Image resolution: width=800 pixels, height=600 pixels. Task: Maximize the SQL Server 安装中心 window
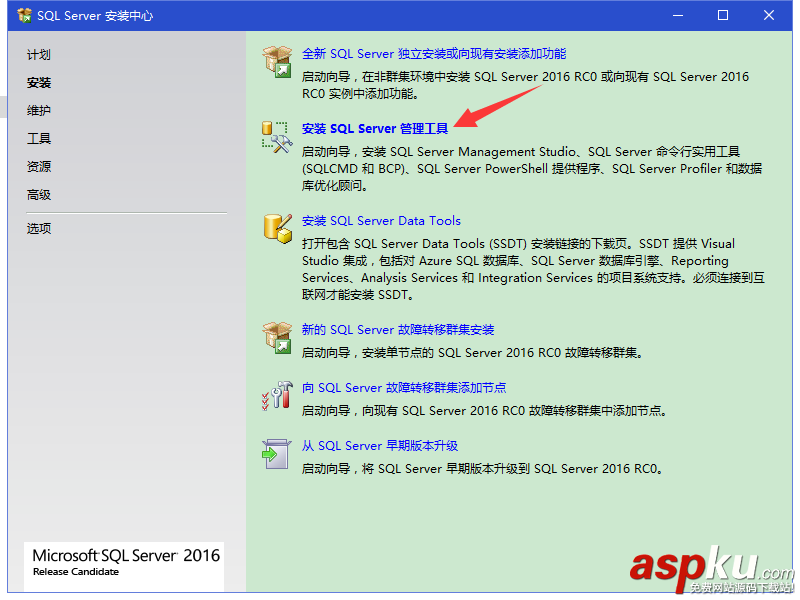click(723, 15)
